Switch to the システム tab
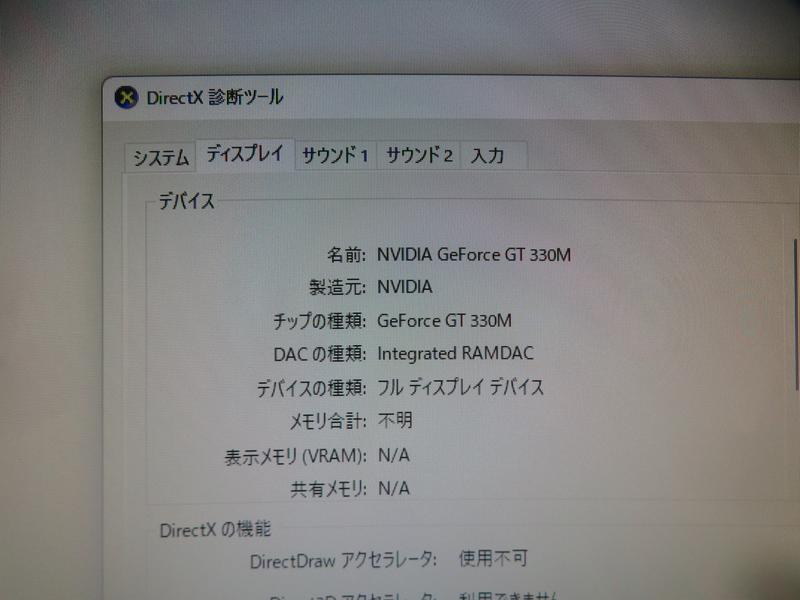The image size is (800, 600). click(161, 157)
